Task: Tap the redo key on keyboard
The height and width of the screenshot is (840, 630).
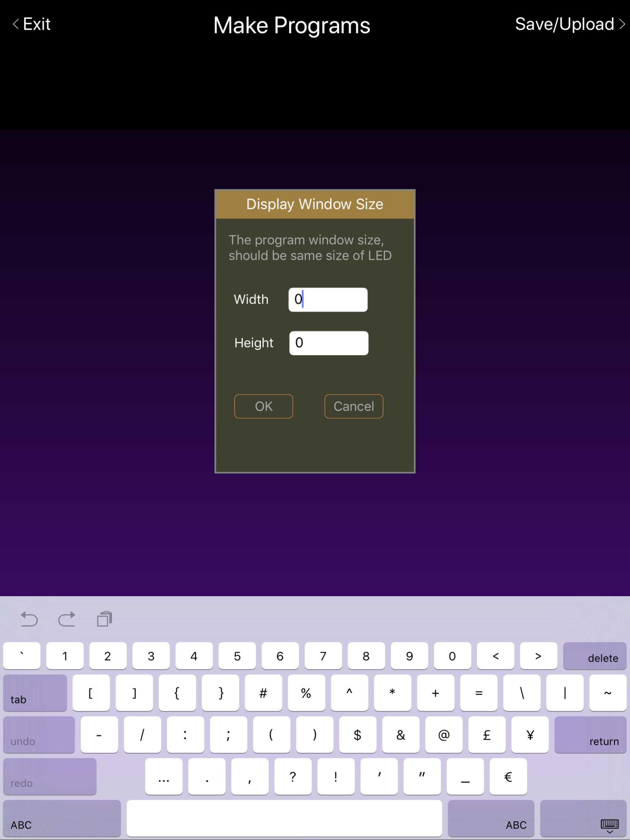Action: [x=50, y=777]
